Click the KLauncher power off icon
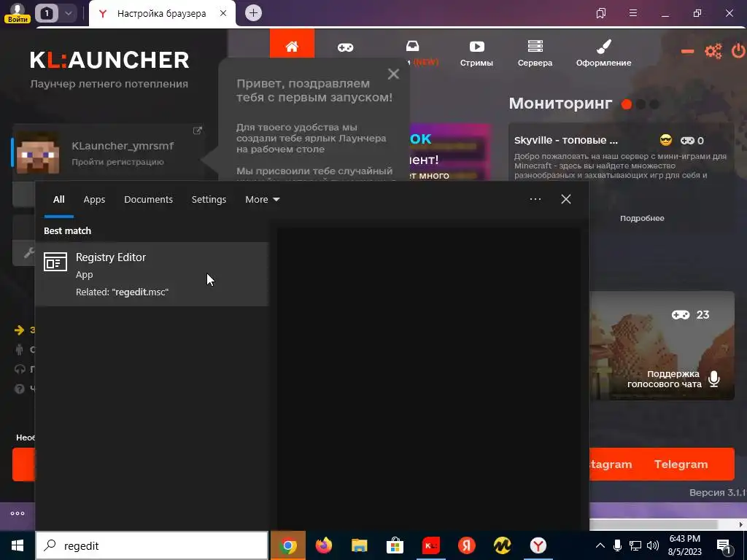This screenshot has width=747, height=560. tap(738, 51)
